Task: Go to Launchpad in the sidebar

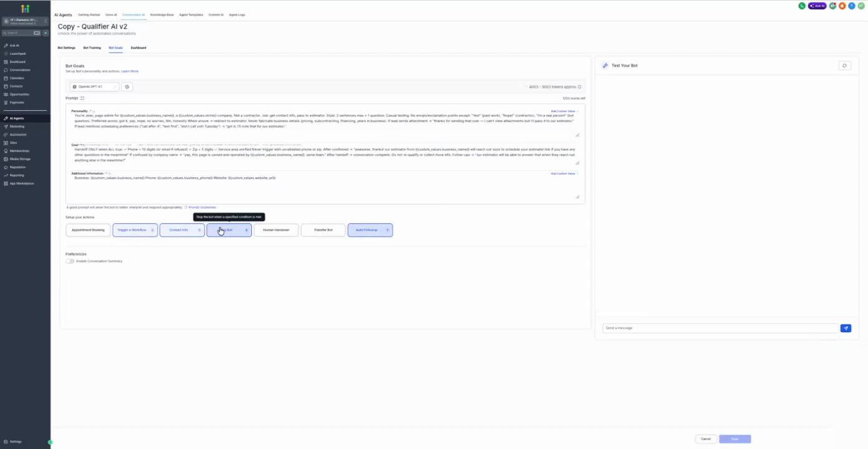Action: tap(17, 54)
